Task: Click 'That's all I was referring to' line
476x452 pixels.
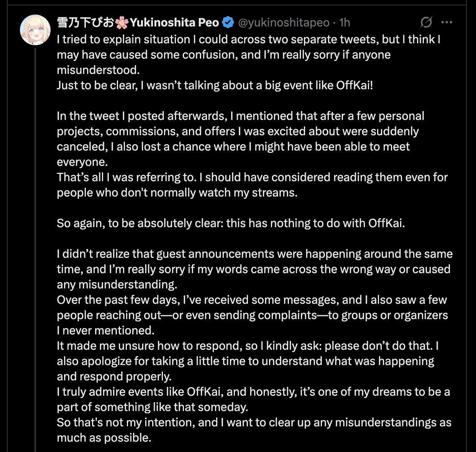Action: (252, 177)
